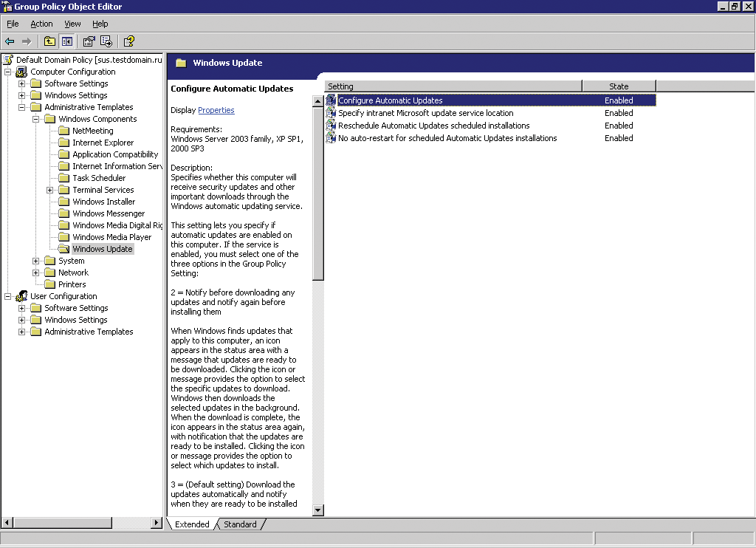
Task: Open the Help menu
Action: point(100,24)
